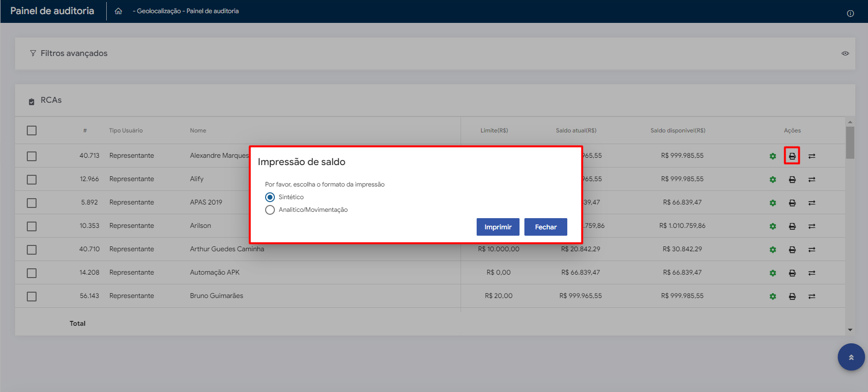Click transfer icon for Arthur Guedes Caminha
Viewport: 868px width, 392px height.
(x=811, y=250)
